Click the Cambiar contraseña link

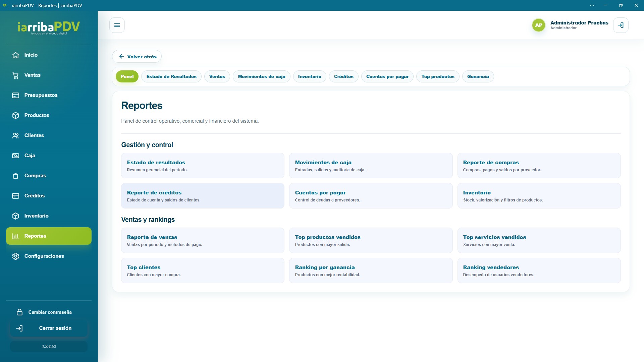point(50,312)
